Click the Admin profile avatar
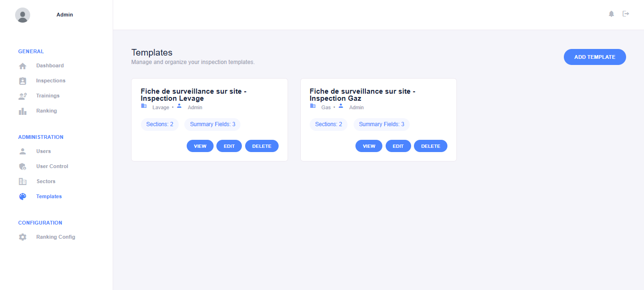Image resolution: width=644 pixels, height=290 pixels. tap(23, 15)
